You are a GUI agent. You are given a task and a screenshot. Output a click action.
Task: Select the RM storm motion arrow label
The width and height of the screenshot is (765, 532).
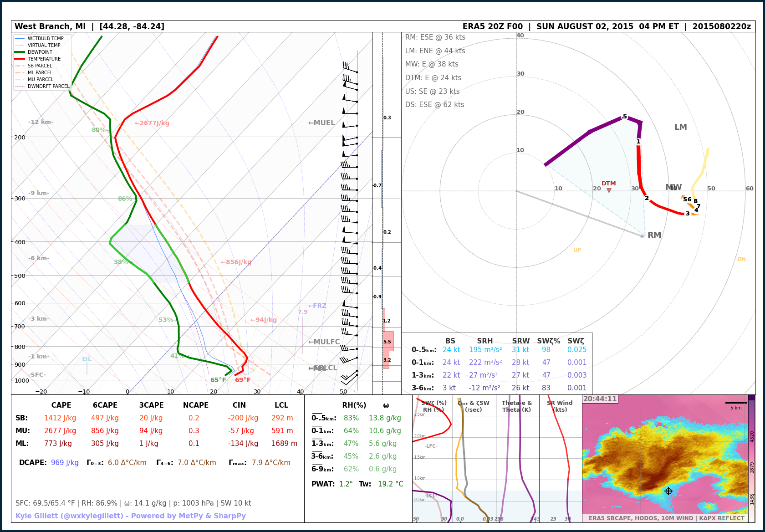coord(654,235)
